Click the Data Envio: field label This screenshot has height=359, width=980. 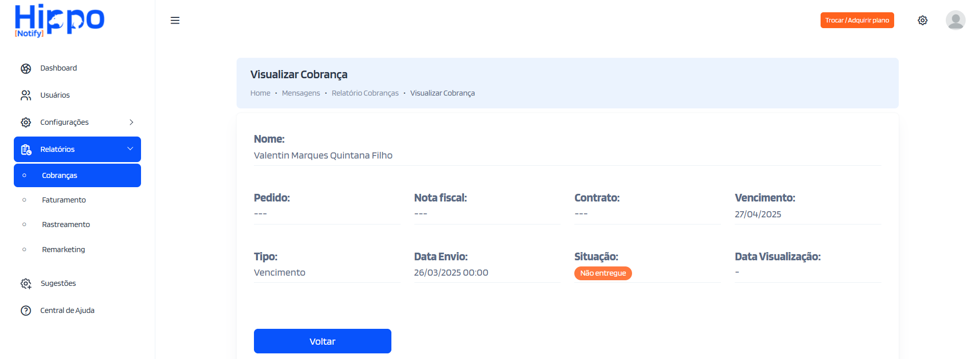(441, 257)
